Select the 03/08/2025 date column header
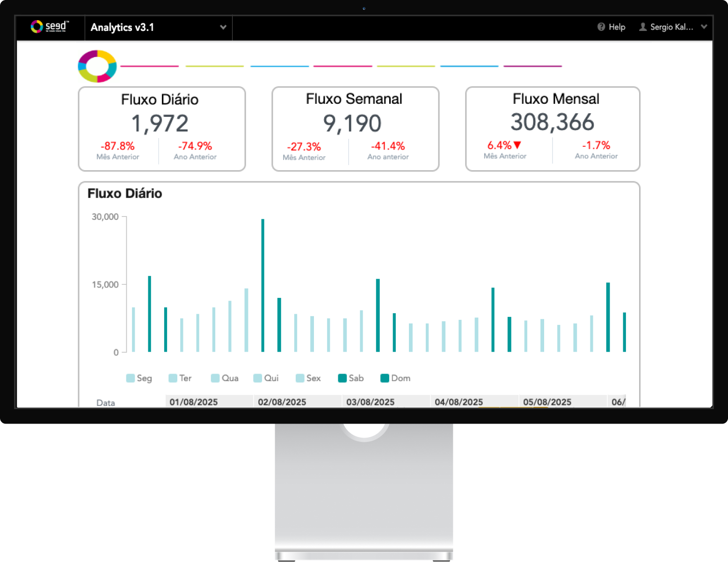Viewport: 728px width, 562px height. click(x=370, y=402)
